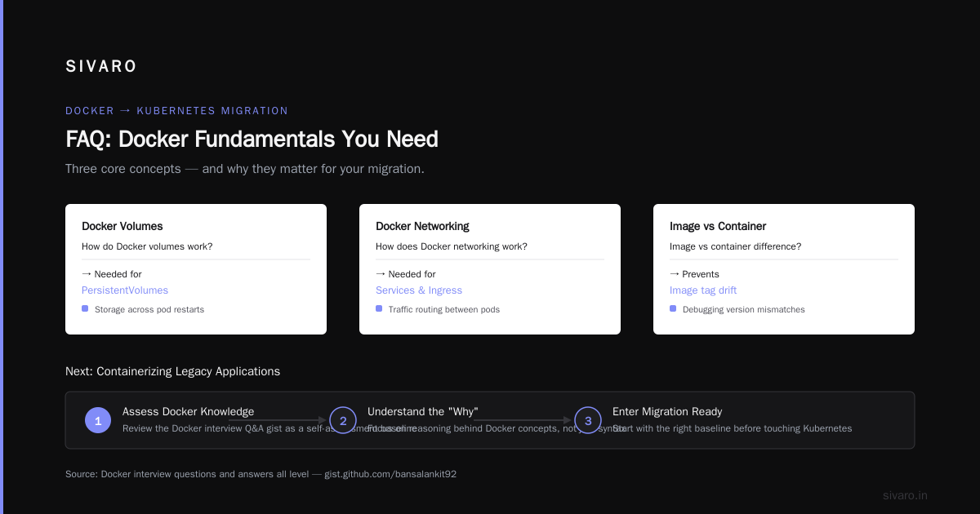Select the Docker → Kubernetes Migration label

click(176, 111)
